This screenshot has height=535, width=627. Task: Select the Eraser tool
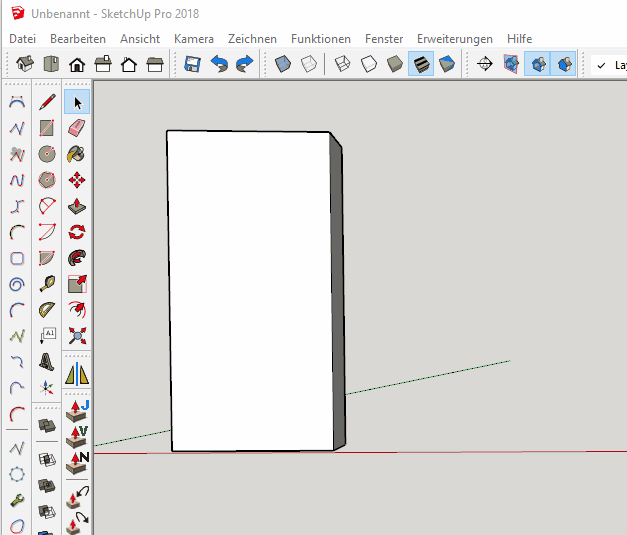click(76, 128)
